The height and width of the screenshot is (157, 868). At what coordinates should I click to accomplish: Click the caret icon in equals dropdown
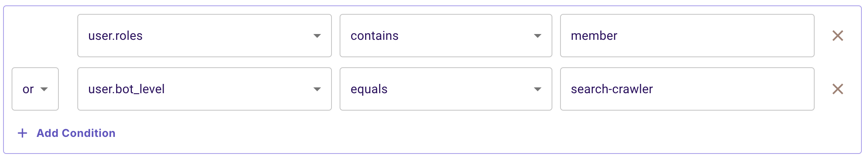point(537,89)
